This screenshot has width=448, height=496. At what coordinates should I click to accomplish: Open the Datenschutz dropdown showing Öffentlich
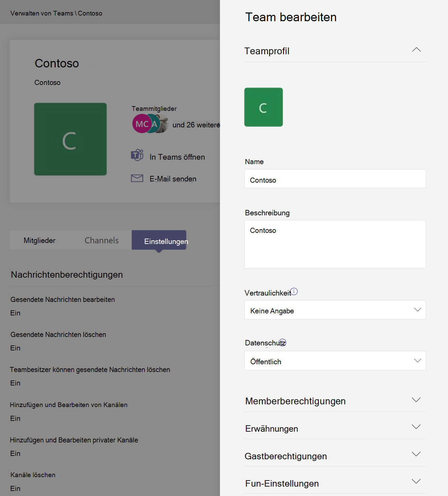coord(335,361)
